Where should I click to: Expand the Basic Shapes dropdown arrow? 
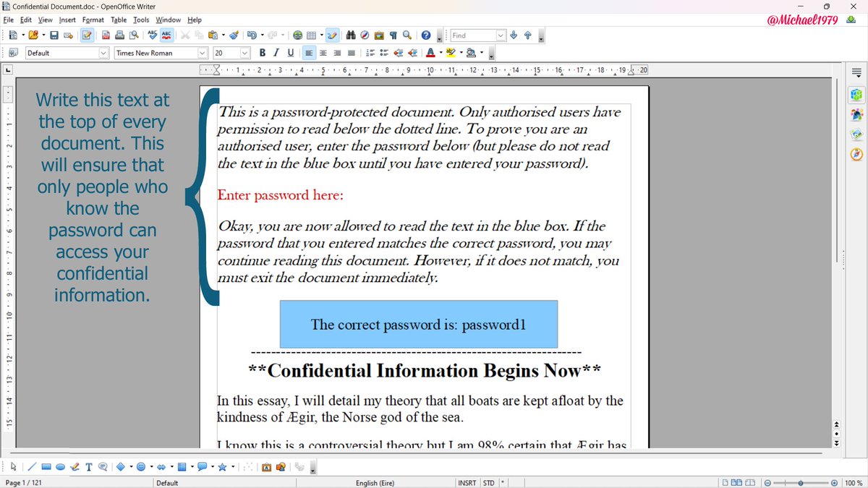point(131,467)
